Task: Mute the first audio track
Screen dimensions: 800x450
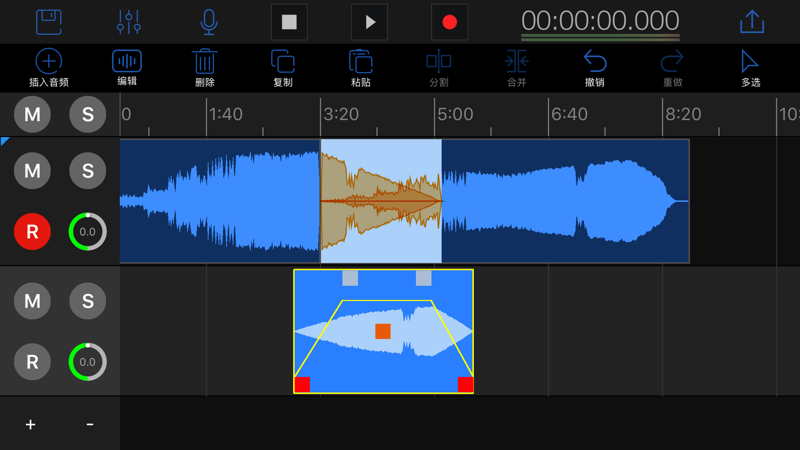Action: (x=32, y=171)
